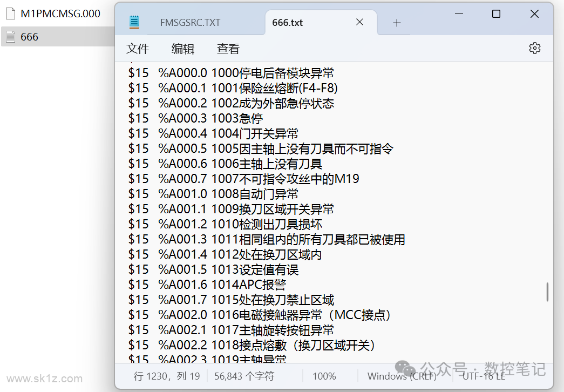Click the M1PMCMSG.000 file icon
This screenshot has width=564, height=392.
(11, 13)
